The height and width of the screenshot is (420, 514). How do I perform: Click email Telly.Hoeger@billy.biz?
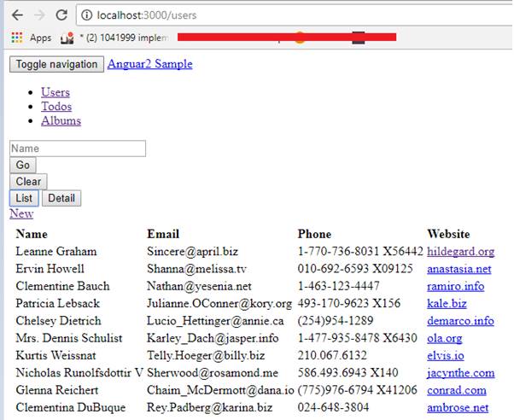[x=206, y=356]
